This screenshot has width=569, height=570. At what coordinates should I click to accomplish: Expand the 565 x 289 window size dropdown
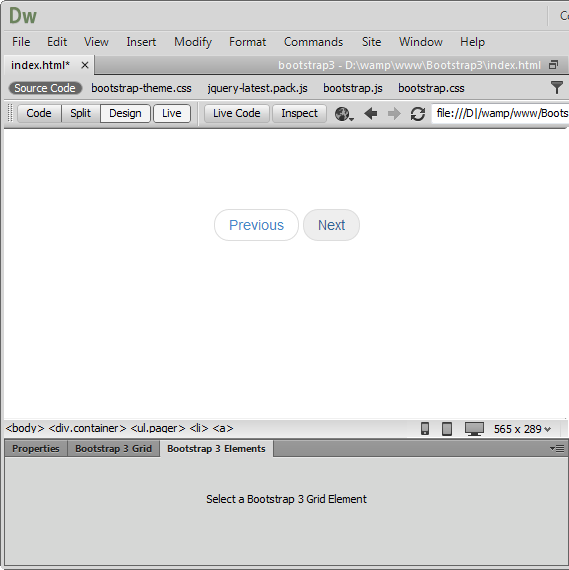tap(522, 429)
